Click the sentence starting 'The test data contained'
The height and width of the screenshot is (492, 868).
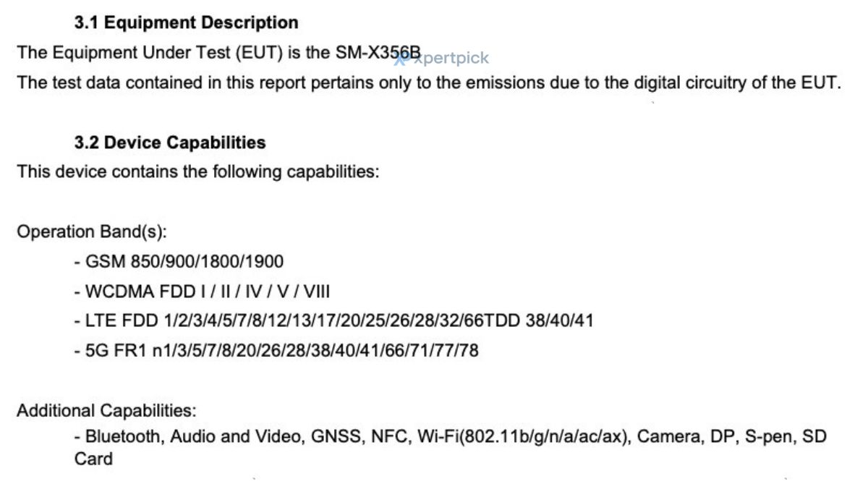[429, 82]
